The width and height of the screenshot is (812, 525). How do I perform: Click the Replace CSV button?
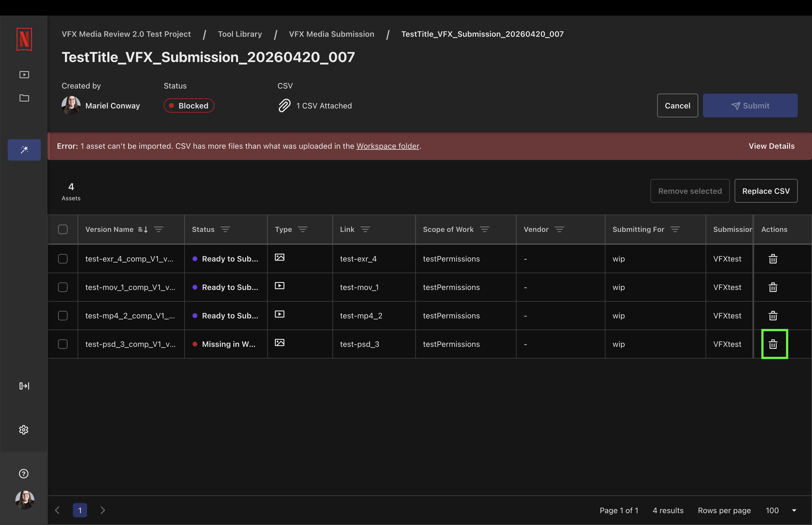pyautogui.click(x=766, y=191)
